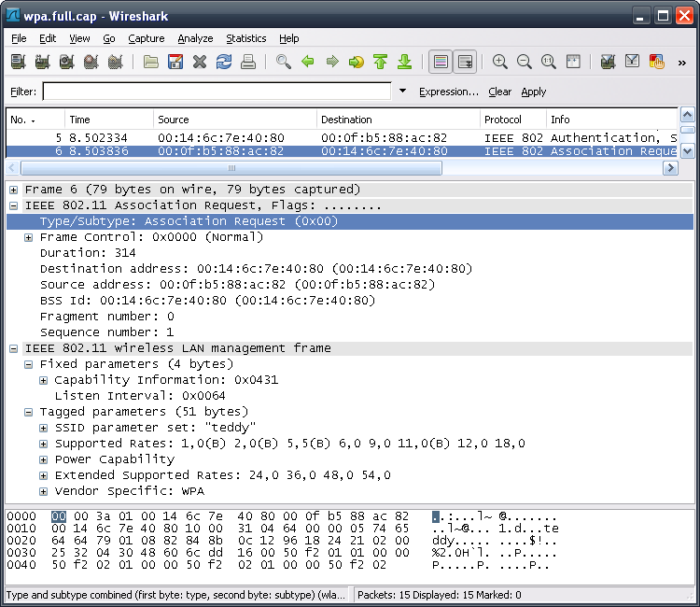Toggle auto scroll in live capture
The width and height of the screenshot is (700, 607).
tap(465, 62)
